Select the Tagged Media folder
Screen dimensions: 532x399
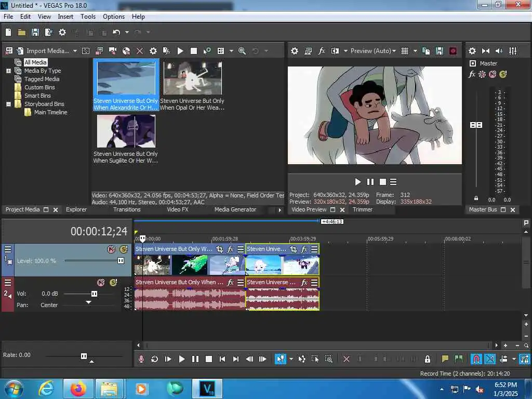pyautogui.click(x=42, y=79)
